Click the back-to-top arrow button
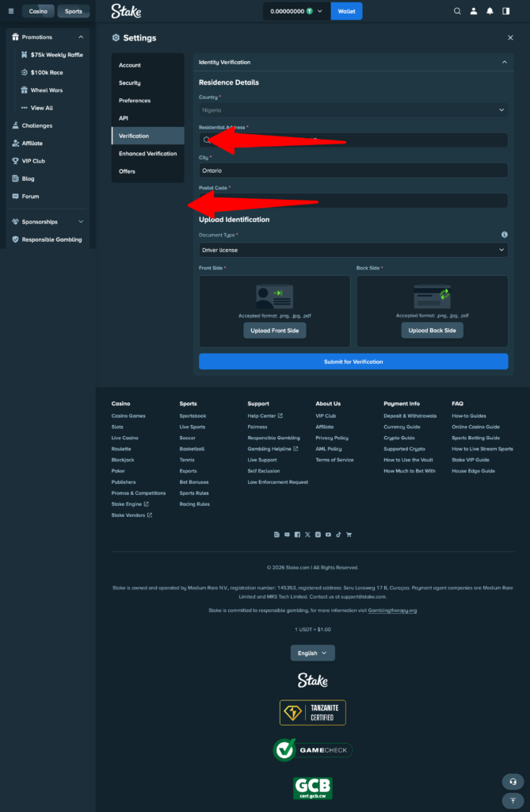 coord(513,801)
